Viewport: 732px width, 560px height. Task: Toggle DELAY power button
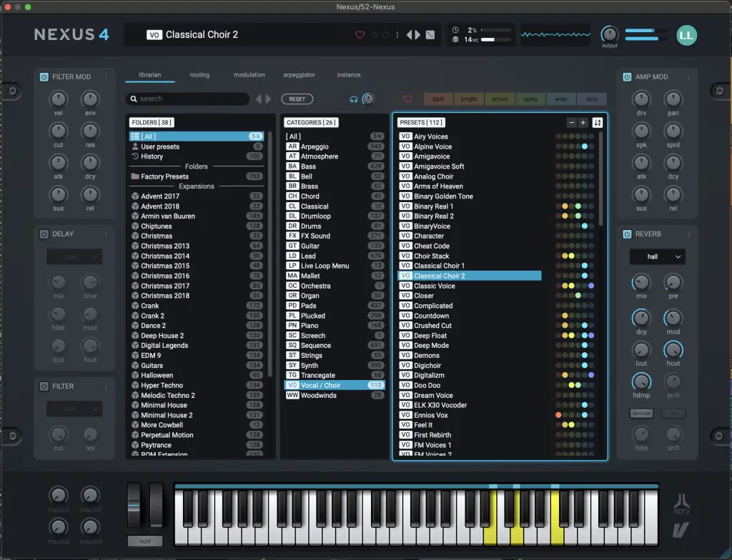(x=44, y=234)
